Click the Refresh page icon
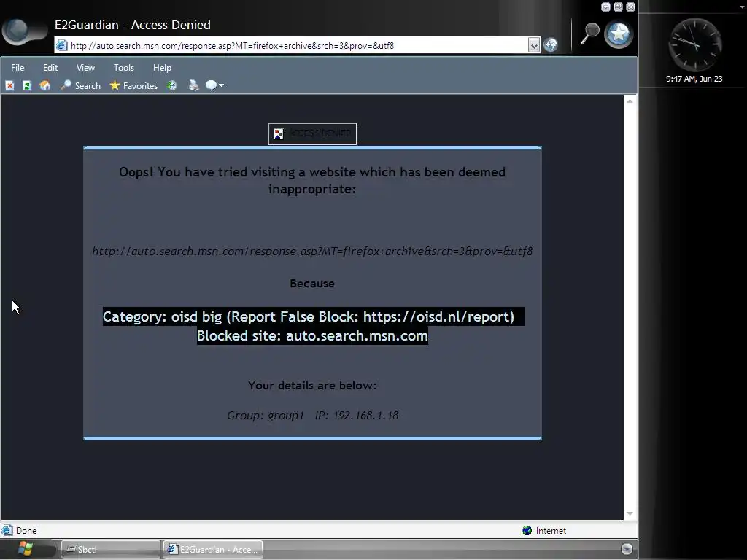The image size is (747, 560). pyautogui.click(x=27, y=86)
